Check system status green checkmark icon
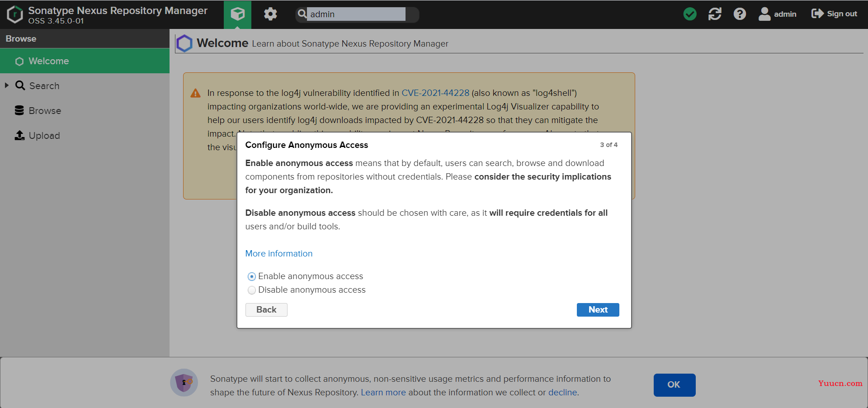The image size is (868, 408). (x=690, y=14)
